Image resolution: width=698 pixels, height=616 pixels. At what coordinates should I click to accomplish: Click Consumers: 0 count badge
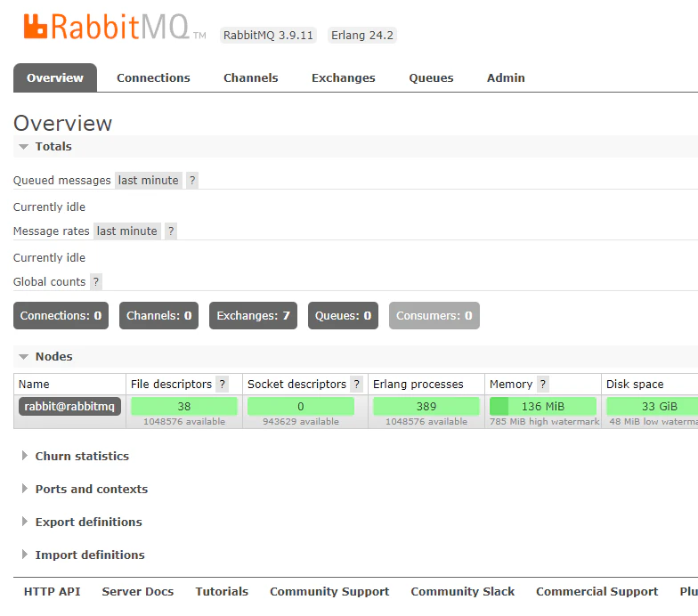point(434,315)
